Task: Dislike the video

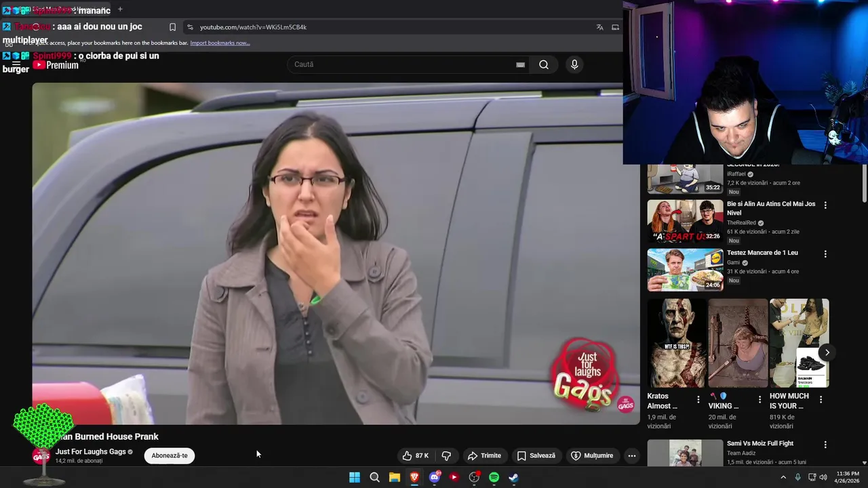Action: (446, 455)
